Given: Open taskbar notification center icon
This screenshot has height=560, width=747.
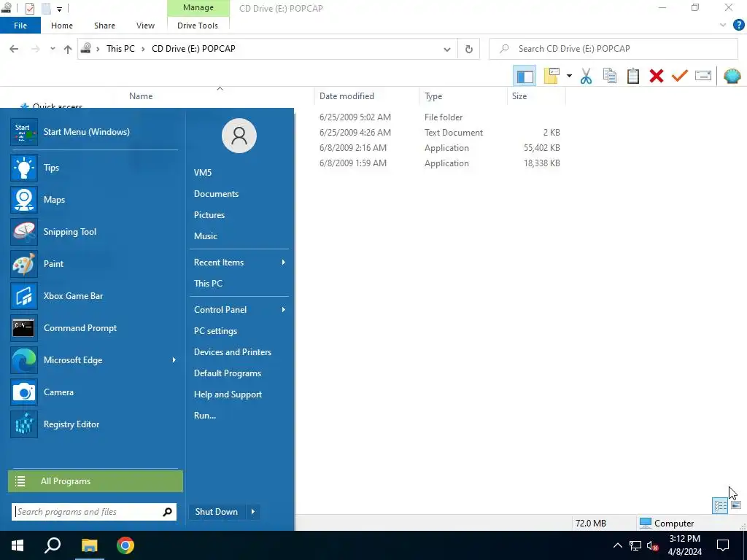Looking at the screenshot, I should coord(723,545).
